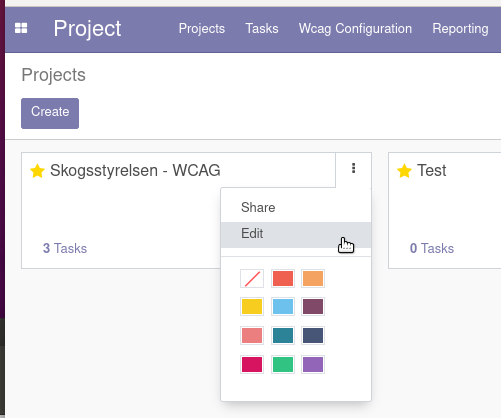Expand the Reporting menu
This screenshot has width=501, height=418.
[x=460, y=29]
